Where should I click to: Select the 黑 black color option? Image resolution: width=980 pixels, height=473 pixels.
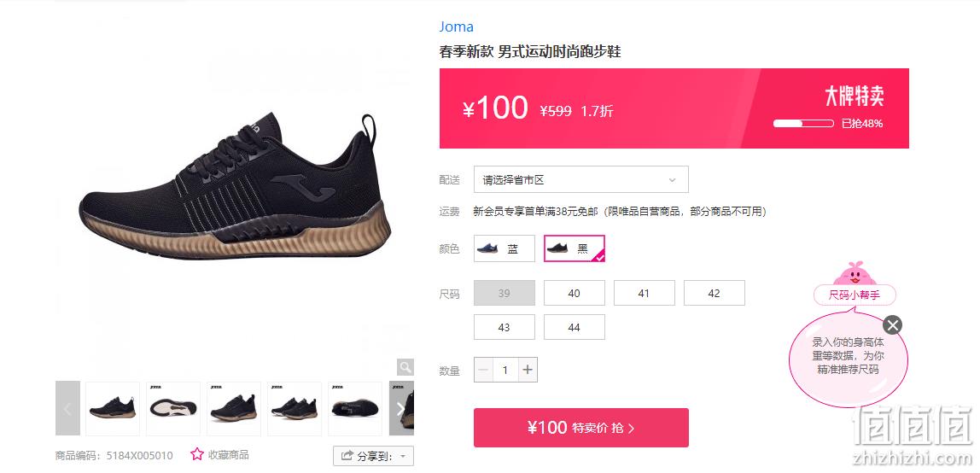(x=575, y=248)
